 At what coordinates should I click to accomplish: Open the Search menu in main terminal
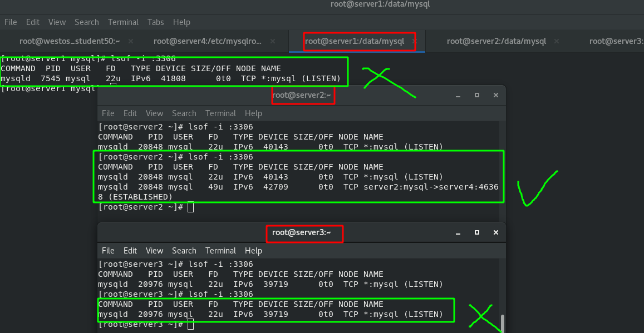tap(86, 22)
